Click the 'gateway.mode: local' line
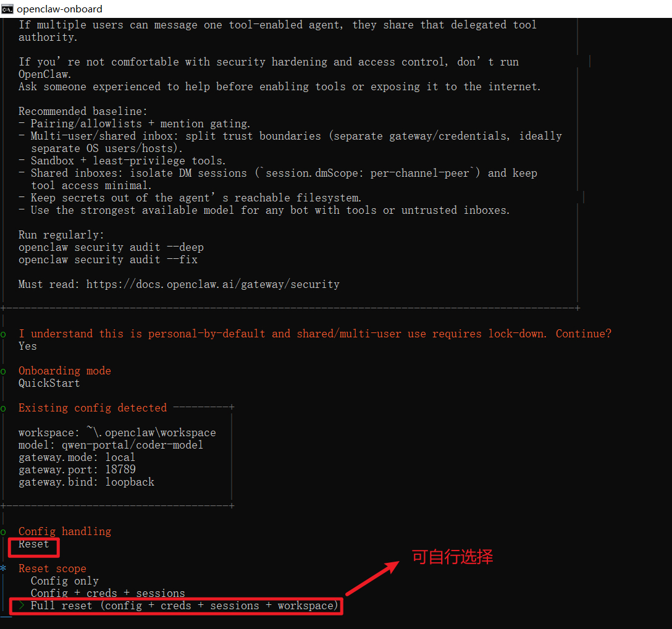 point(77,457)
